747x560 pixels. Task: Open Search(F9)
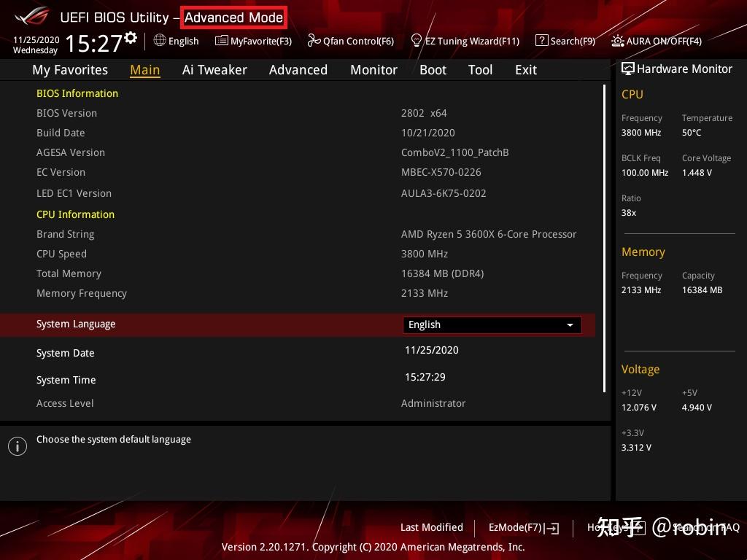click(565, 41)
